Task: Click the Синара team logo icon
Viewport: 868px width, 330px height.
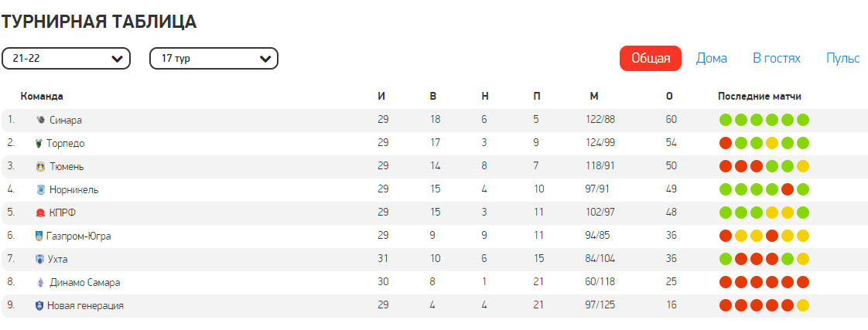Action: pyautogui.click(x=40, y=120)
